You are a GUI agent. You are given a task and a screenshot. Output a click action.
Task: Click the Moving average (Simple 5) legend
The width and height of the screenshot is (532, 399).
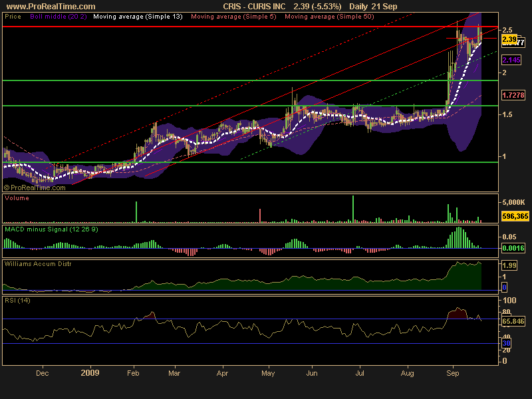(234, 16)
